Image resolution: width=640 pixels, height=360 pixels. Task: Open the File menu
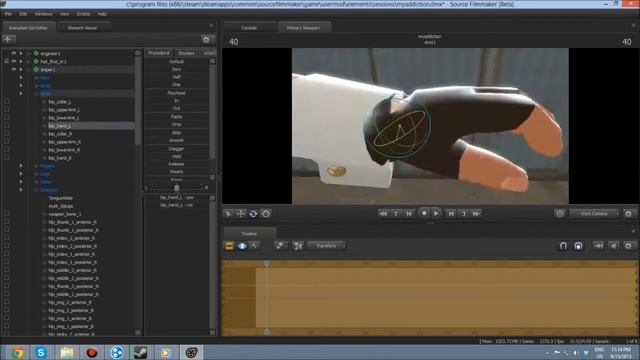pos(8,14)
